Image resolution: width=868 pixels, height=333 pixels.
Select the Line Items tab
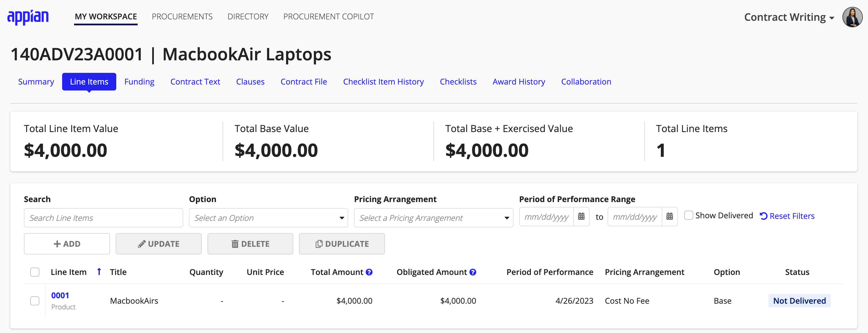pyautogui.click(x=89, y=82)
